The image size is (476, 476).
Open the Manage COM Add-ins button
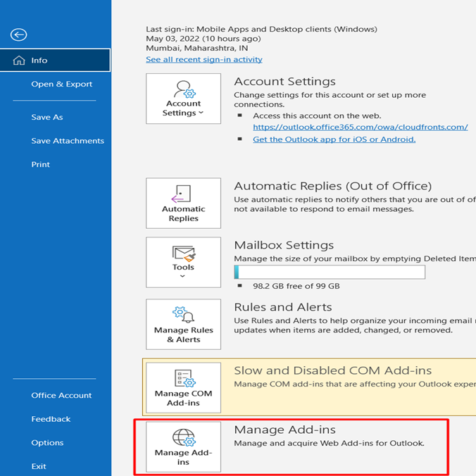183,388
